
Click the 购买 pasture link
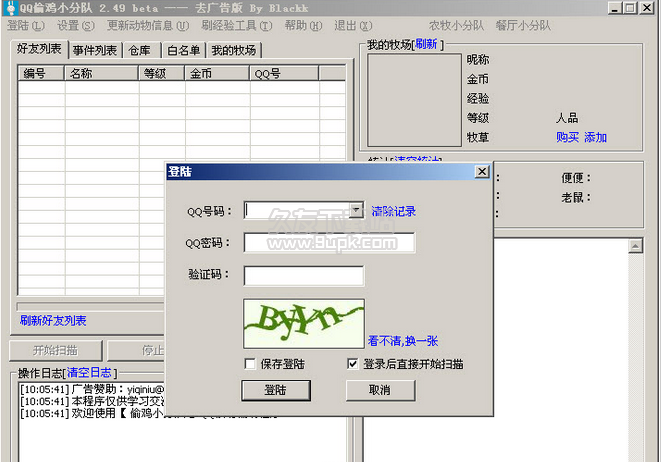point(567,137)
